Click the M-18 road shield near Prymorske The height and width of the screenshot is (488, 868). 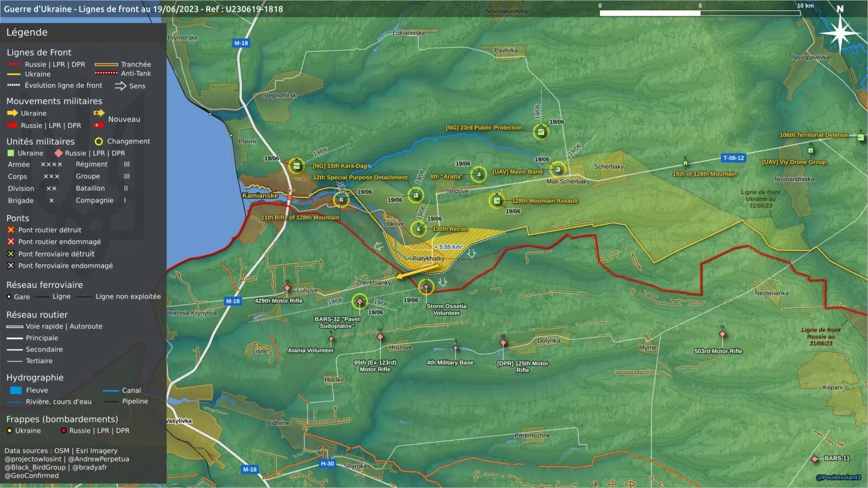tap(241, 43)
